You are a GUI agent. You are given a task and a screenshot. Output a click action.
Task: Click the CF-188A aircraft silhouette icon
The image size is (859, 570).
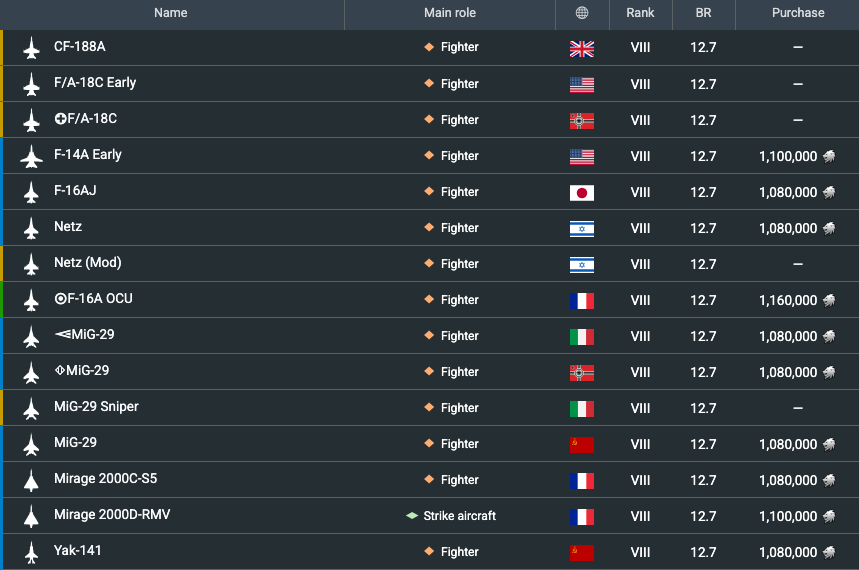pyautogui.click(x=31, y=48)
